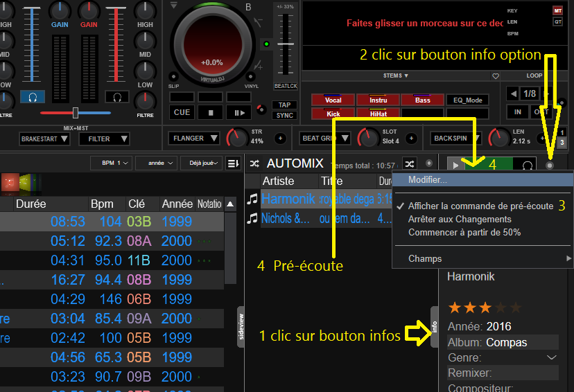Click the CUE button

pyautogui.click(x=182, y=113)
